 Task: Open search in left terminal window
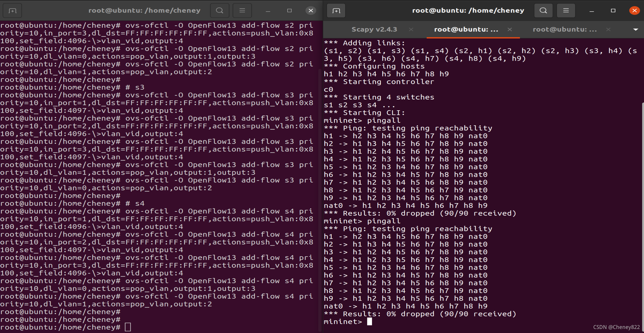tap(220, 11)
